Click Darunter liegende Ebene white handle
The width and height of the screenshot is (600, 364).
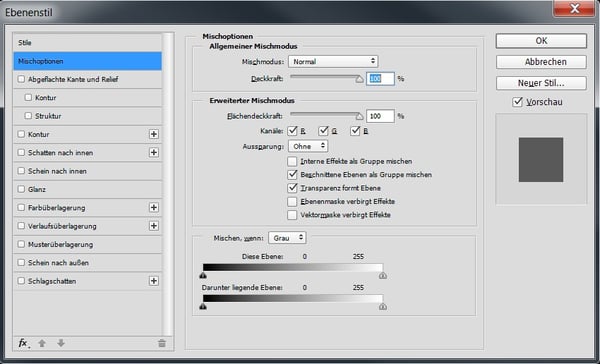click(383, 306)
